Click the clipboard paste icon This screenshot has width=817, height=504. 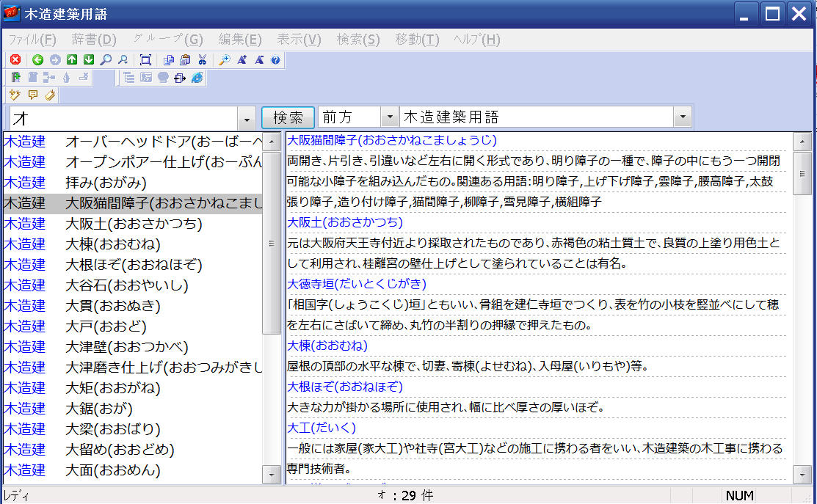185,60
